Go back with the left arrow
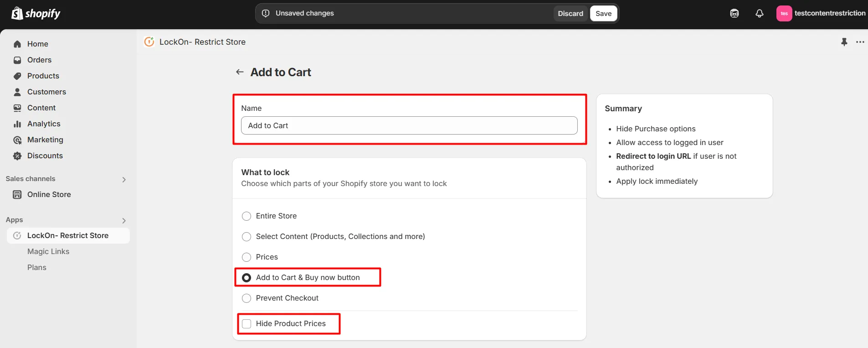 tap(240, 72)
